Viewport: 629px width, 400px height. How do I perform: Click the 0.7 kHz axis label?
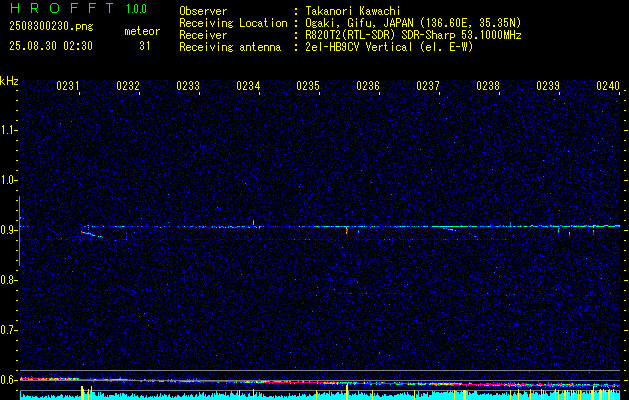(9, 330)
